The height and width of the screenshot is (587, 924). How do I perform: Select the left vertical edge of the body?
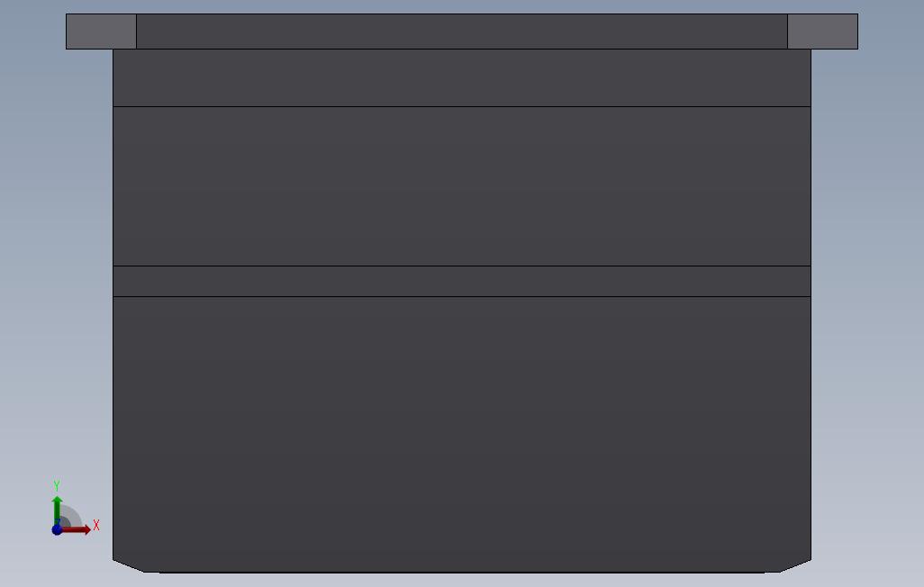point(113,304)
